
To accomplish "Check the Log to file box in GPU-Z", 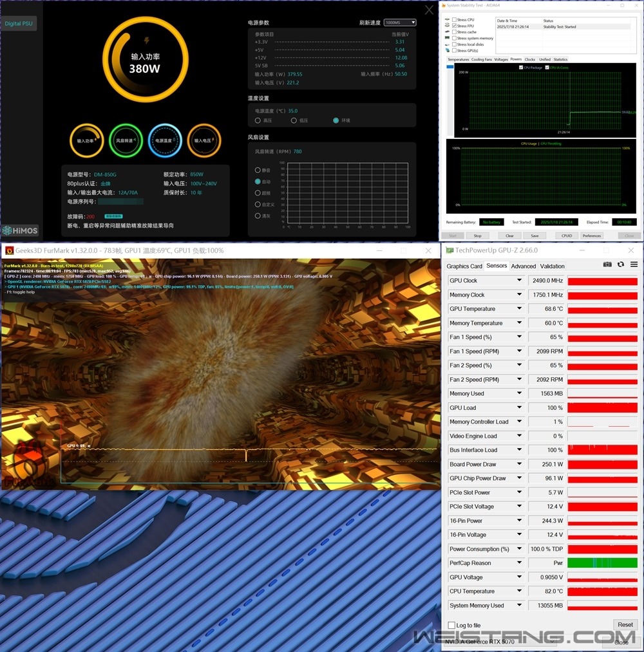I will 451,625.
